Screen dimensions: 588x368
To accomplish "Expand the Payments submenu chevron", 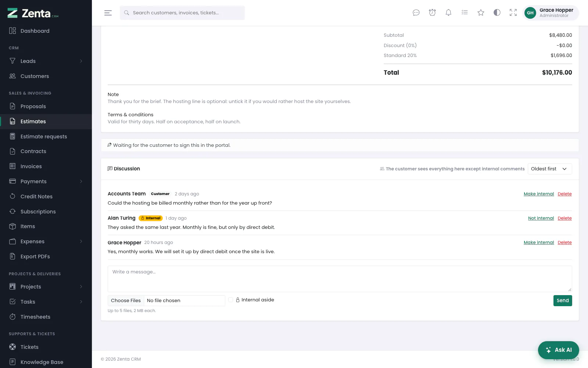I will coord(81,181).
